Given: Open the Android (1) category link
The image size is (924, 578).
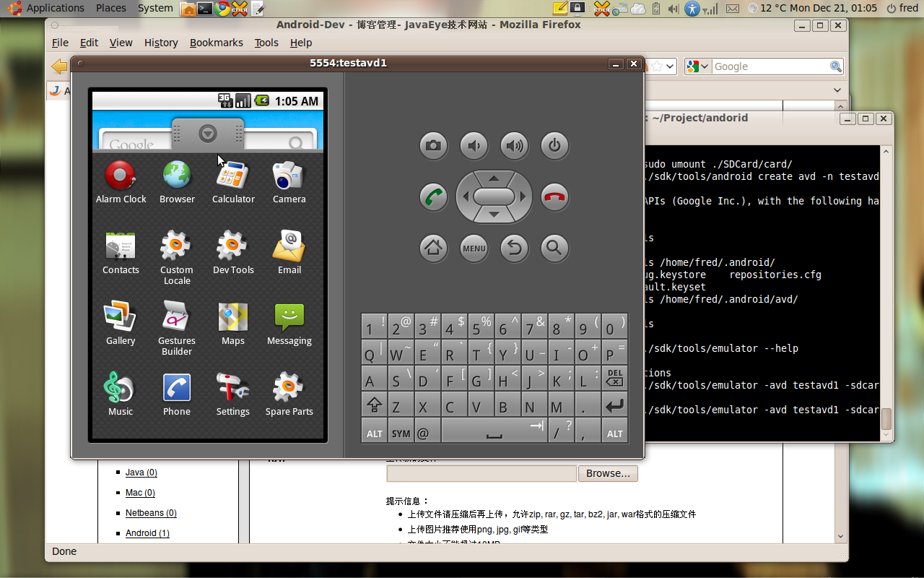Looking at the screenshot, I should click(147, 533).
